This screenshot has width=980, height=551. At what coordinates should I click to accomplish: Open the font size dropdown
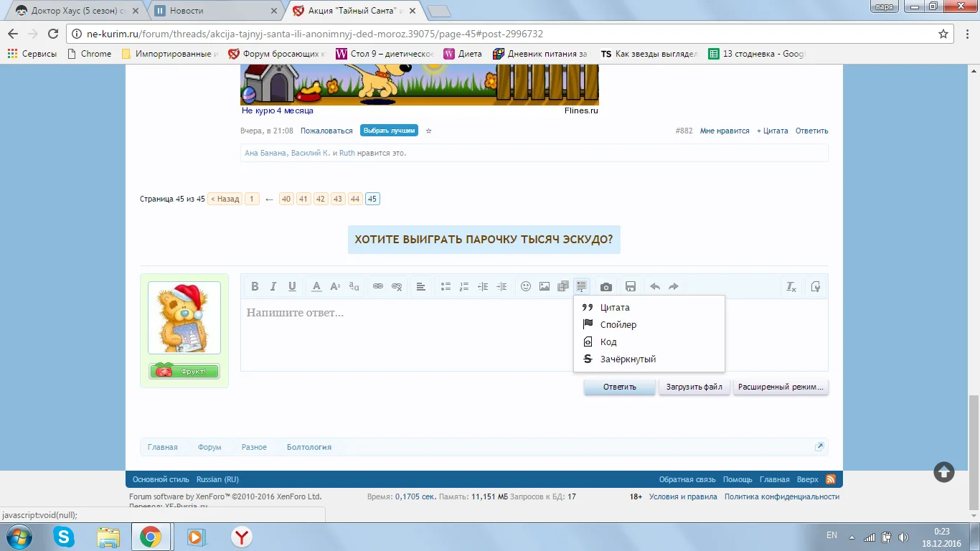pos(335,286)
